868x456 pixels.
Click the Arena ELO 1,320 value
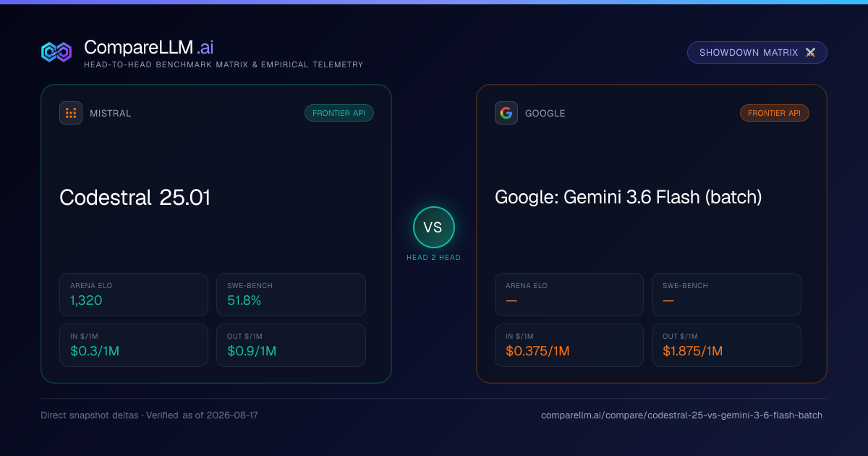[x=86, y=300]
